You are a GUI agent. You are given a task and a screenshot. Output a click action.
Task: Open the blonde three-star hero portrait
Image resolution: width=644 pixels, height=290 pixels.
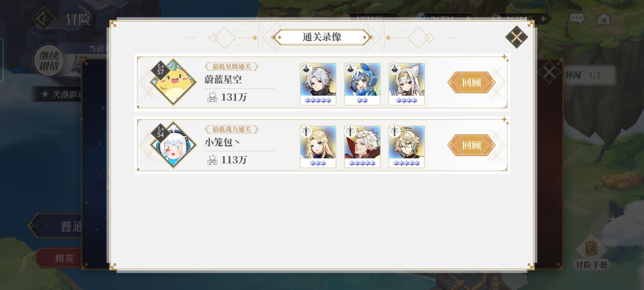pyautogui.click(x=318, y=147)
